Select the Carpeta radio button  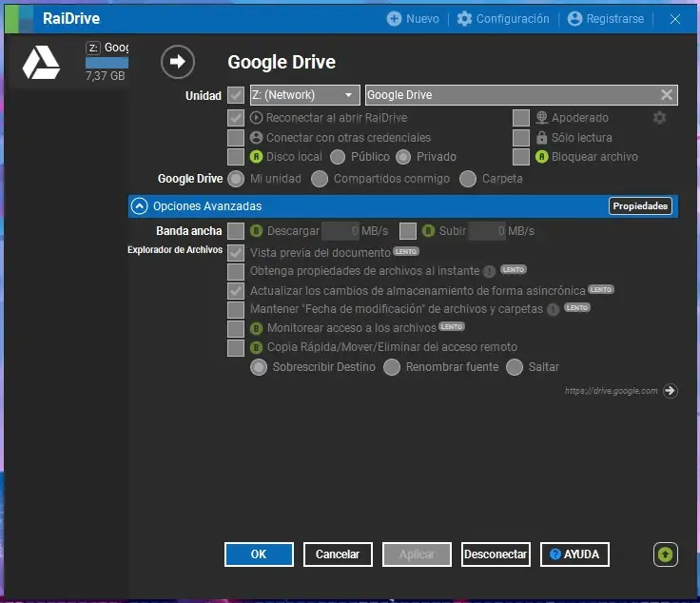click(468, 179)
